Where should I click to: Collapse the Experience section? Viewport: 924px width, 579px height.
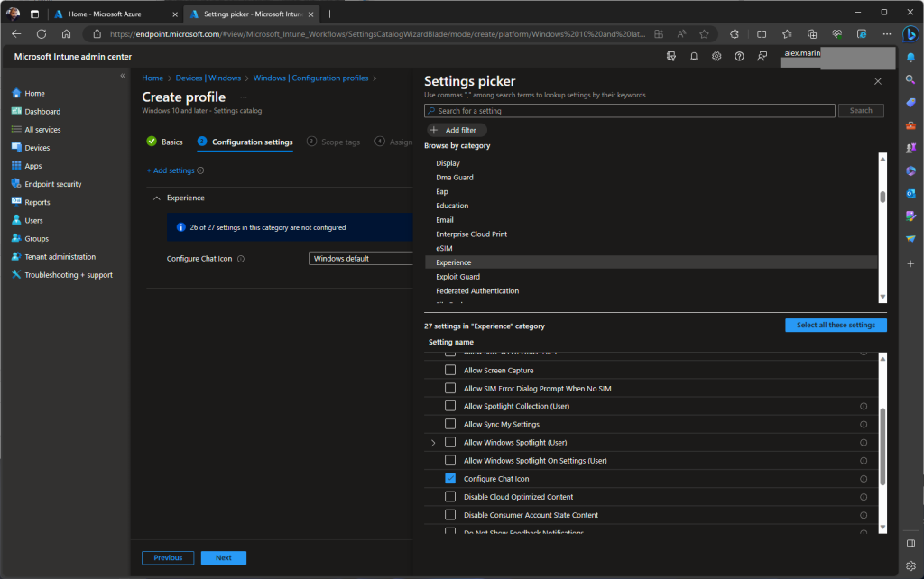157,198
